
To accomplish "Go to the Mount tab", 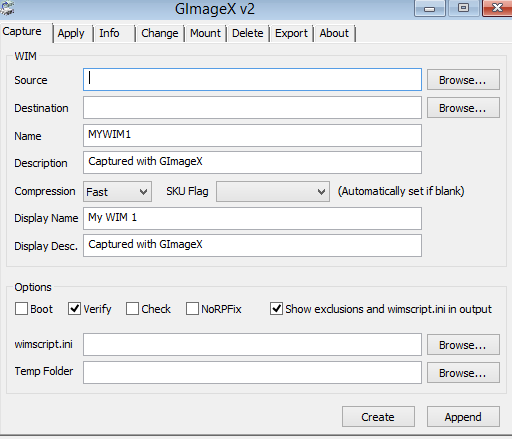I will coord(205,33).
